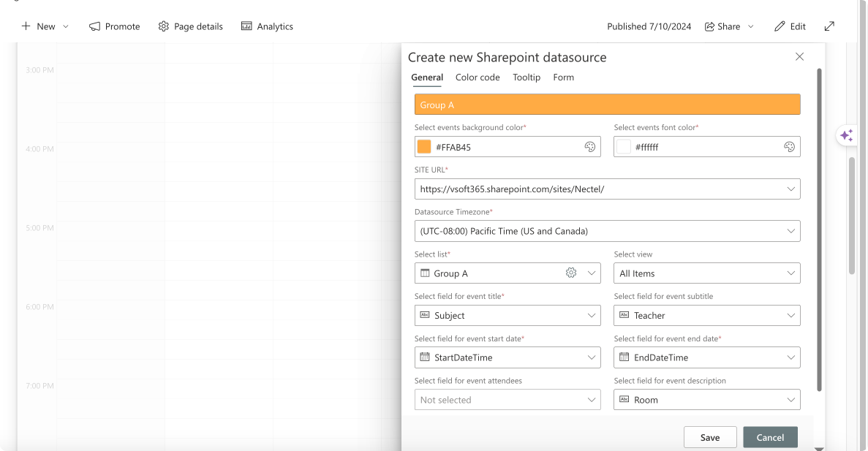Click the panel scroll down arrow
The height and width of the screenshot is (451, 868).
click(819, 448)
